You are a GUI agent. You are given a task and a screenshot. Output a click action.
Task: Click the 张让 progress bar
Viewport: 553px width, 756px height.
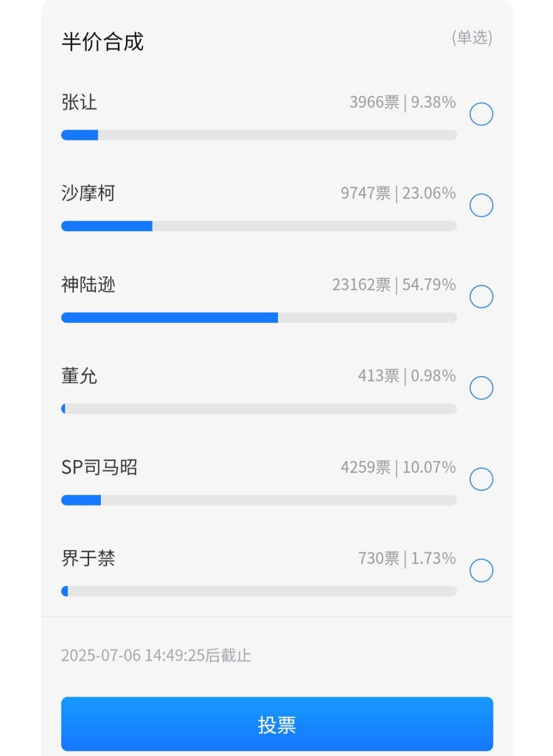(x=259, y=135)
